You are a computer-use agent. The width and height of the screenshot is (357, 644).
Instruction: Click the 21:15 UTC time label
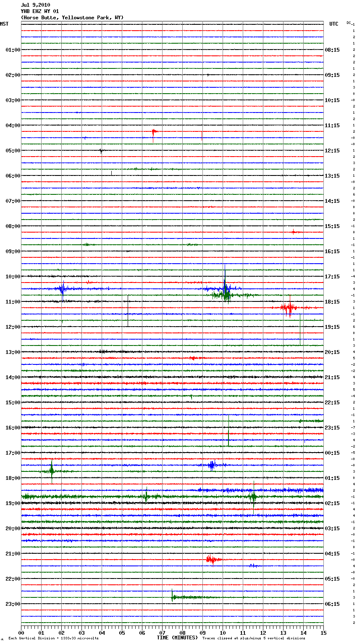pos(332,377)
